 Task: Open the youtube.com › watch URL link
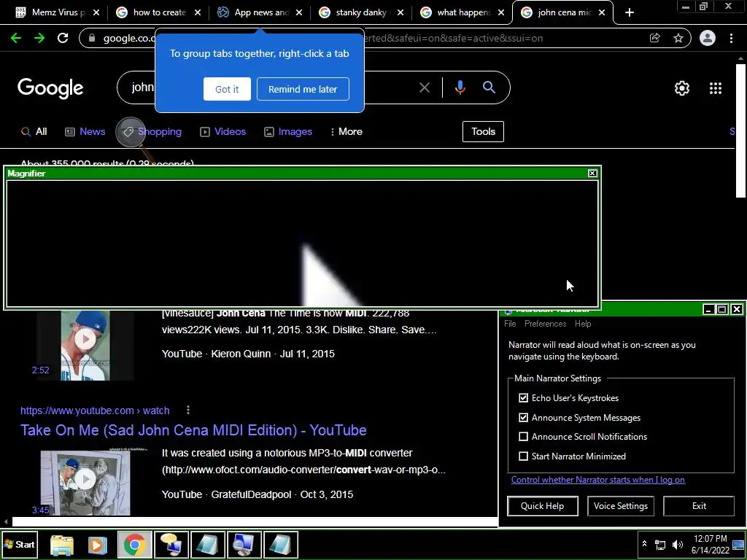click(95, 411)
